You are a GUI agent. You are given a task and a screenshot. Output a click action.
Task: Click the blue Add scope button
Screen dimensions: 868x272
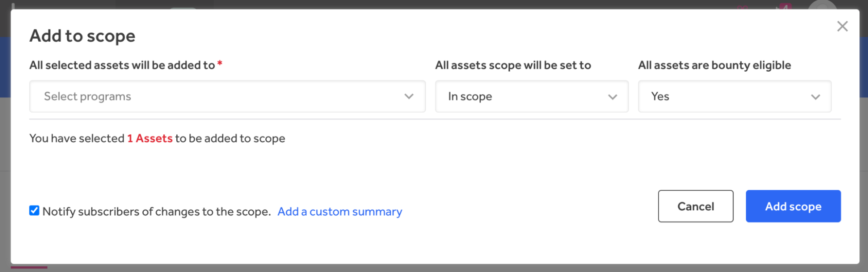[793, 206]
